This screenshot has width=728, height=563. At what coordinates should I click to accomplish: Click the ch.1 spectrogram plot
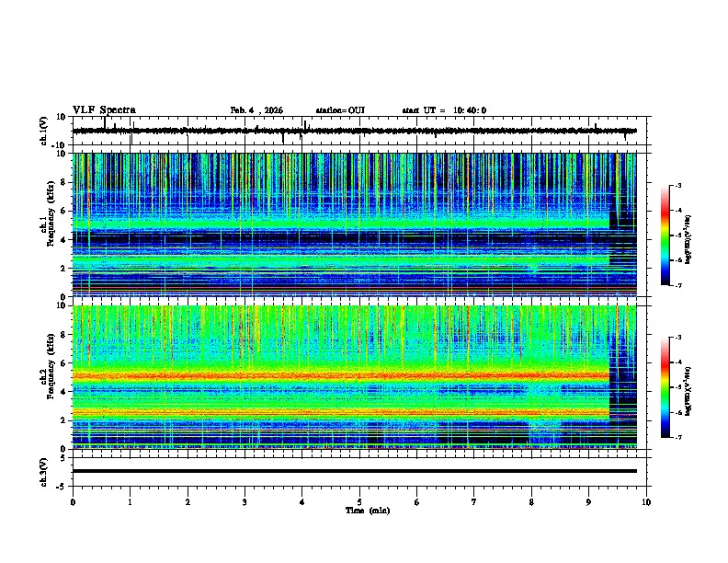coord(354,224)
